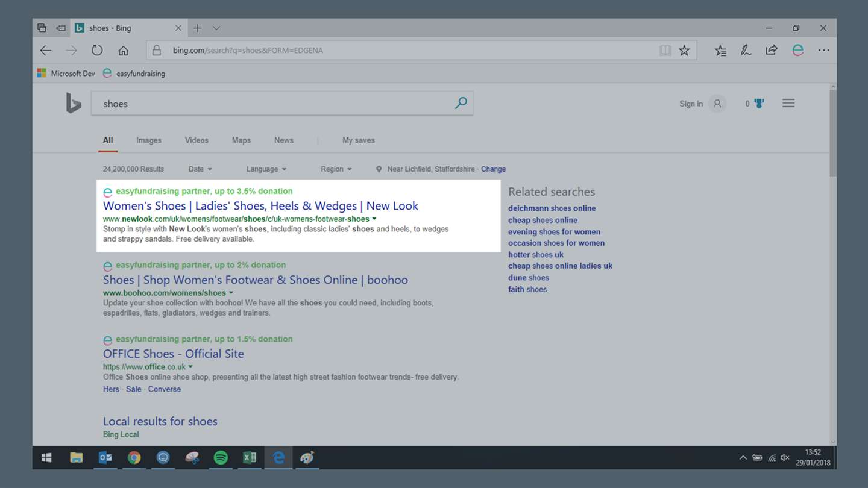The height and width of the screenshot is (488, 868).
Task: Open the Bing hamburger menu
Action: pyautogui.click(x=788, y=104)
